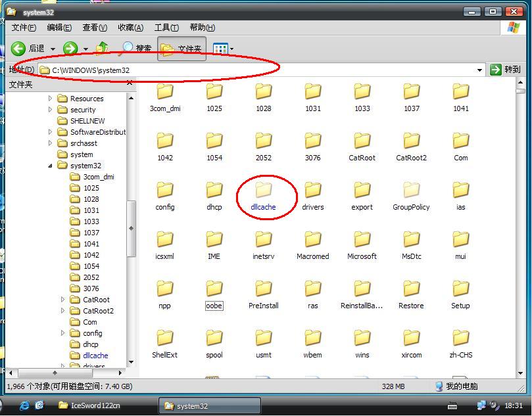Screen dimensions: 532x416
Task: Open the Back history dropdown arrow
Action: [x=53, y=49]
